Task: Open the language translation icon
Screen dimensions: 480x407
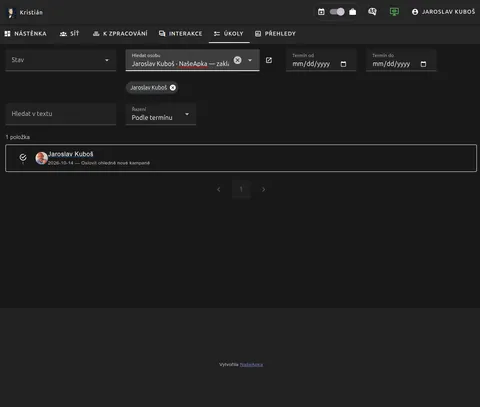Action: [372, 12]
